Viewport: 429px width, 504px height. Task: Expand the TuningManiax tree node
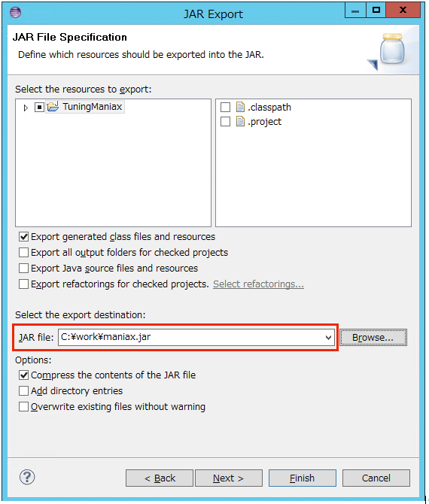tap(26, 108)
